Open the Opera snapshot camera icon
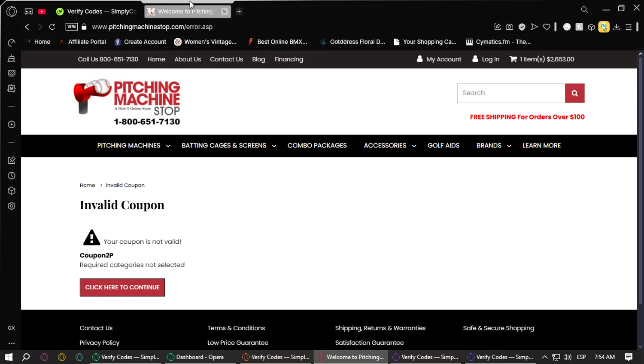 509,27
